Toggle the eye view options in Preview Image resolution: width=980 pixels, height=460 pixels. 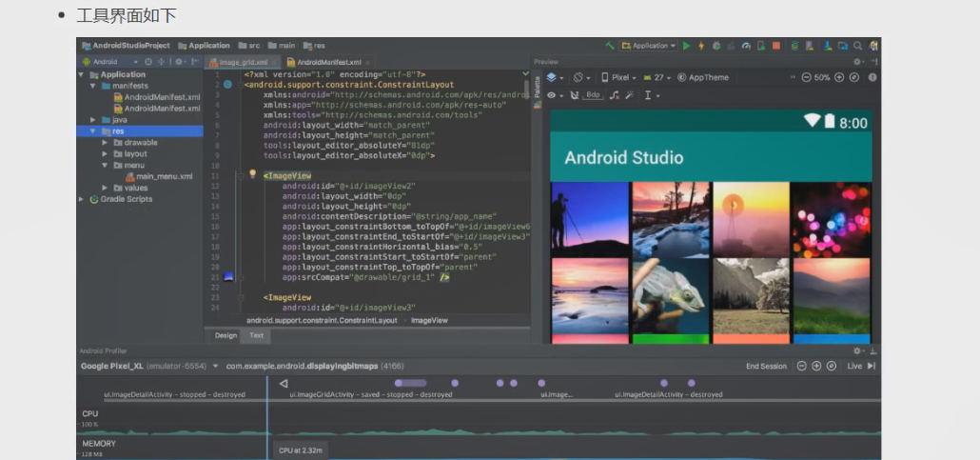552,95
